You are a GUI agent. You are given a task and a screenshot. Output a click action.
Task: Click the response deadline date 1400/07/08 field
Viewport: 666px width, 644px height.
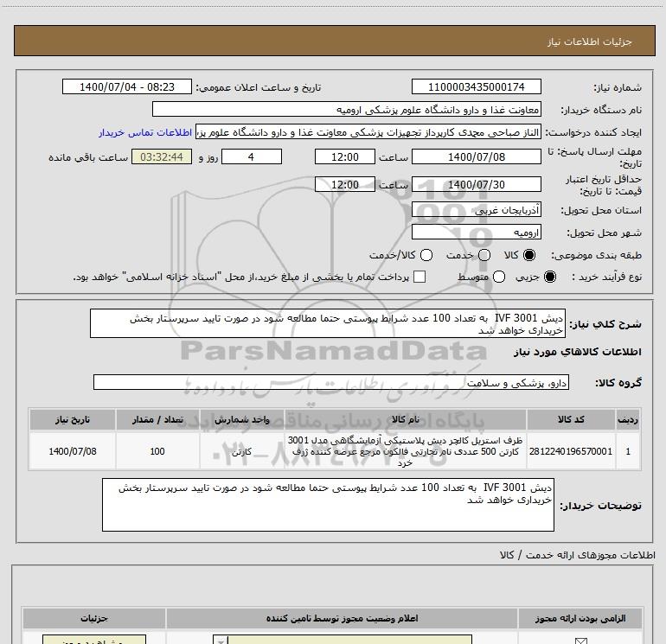476,157
